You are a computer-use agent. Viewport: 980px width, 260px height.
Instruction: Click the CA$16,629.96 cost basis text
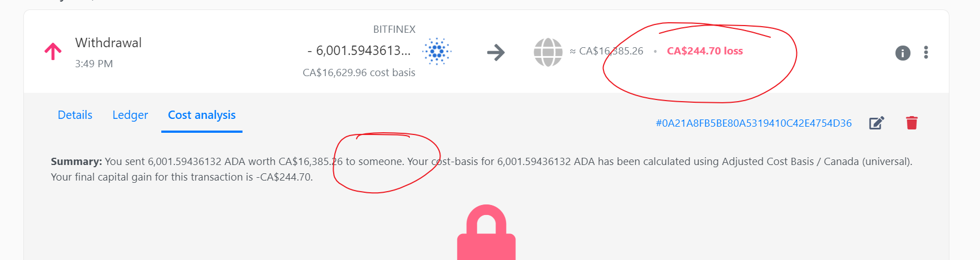coord(359,73)
